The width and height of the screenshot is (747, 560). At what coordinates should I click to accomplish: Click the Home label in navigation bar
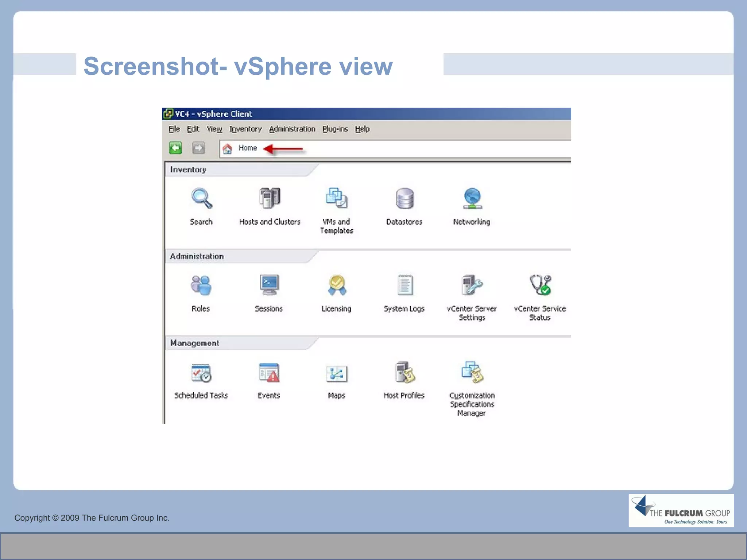(x=248, y=148)
